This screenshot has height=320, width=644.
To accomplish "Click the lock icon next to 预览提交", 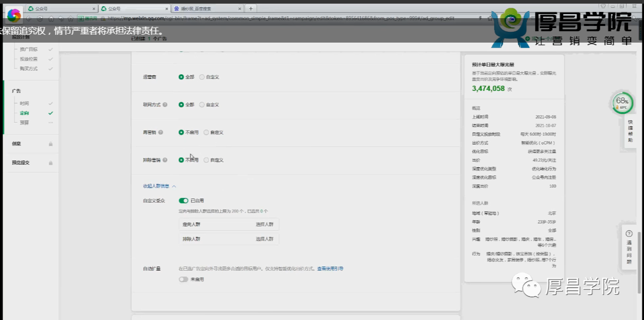I will [50, 163].
